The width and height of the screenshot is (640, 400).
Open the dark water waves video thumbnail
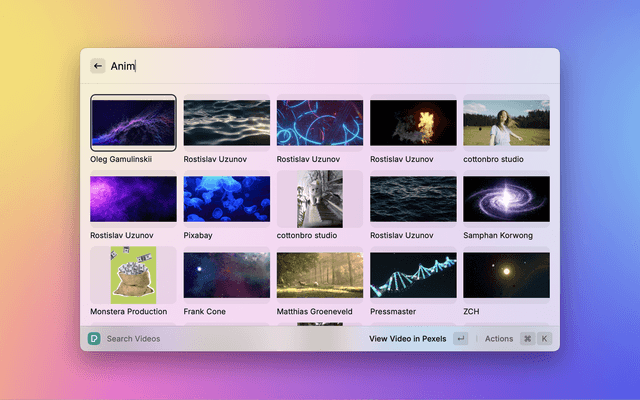click(226, 123)
